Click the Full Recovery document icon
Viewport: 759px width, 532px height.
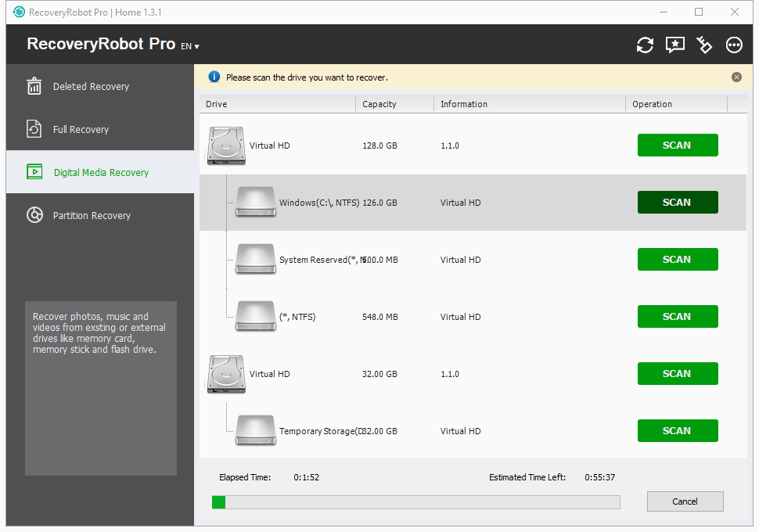(x=34, y=129)
